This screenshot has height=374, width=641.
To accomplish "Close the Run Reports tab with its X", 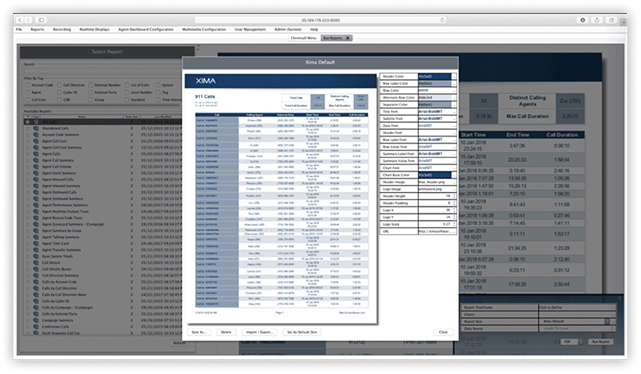I will click(348, 38).
